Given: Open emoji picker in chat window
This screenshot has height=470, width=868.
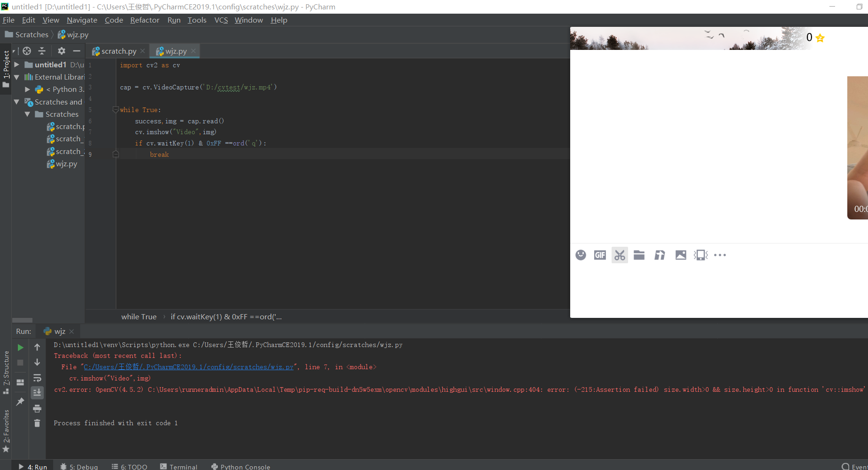Looking at the screenshot, I should point(581,255).
